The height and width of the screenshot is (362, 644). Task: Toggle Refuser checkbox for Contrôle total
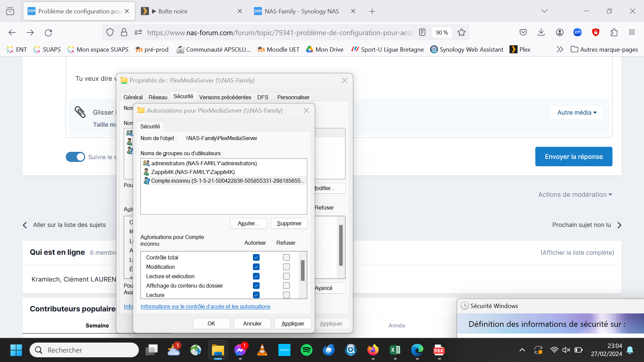tap(286, 257)
